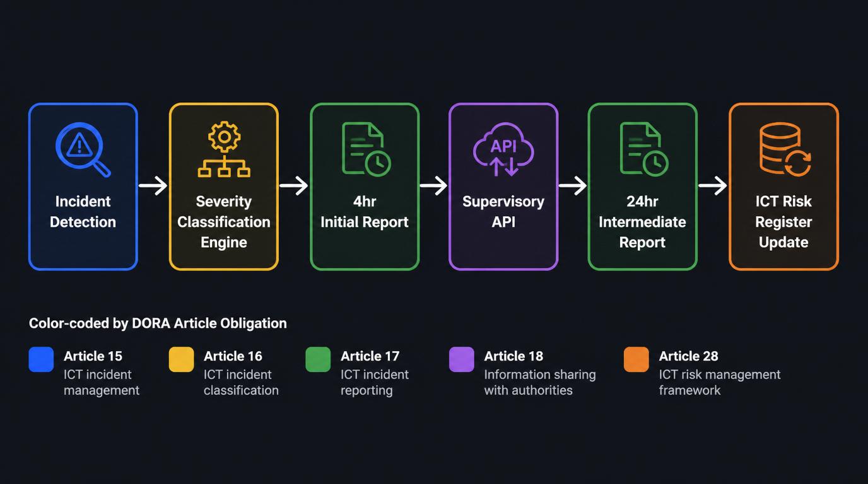
Task: Click the 'Severity Classification Engine' label
Action: [x=224, y=222]
